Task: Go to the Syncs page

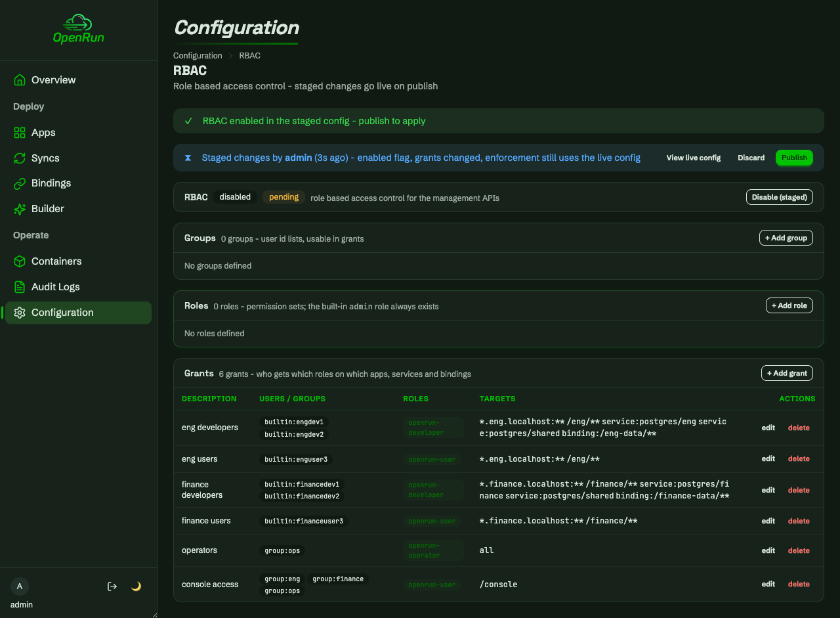Action: pos(78,158)
